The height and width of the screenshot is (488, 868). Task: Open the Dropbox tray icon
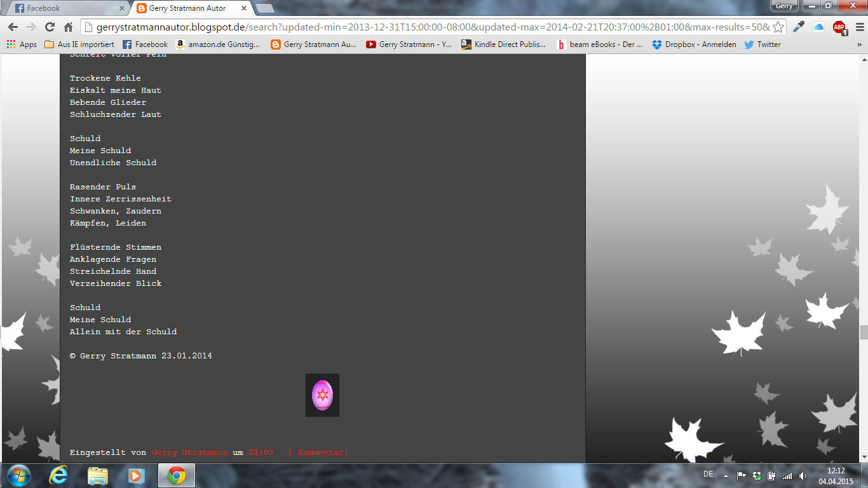click(x=757, y=475)
